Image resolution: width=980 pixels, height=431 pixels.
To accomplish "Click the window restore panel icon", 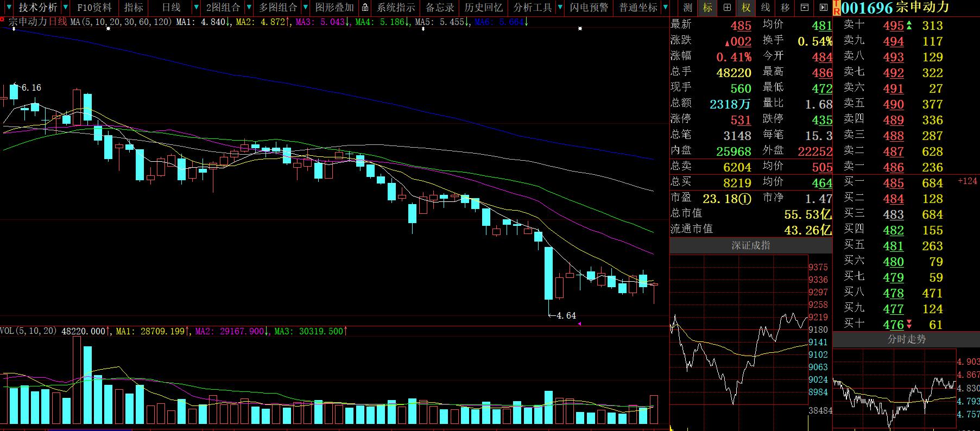I will [x=805, y=8].
